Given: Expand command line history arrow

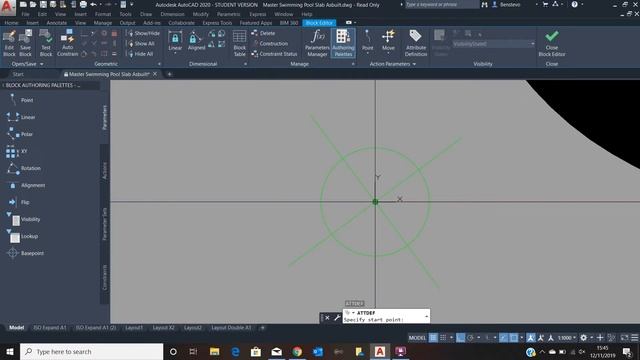Looking at the screenshot, I should tap(427, 316).
